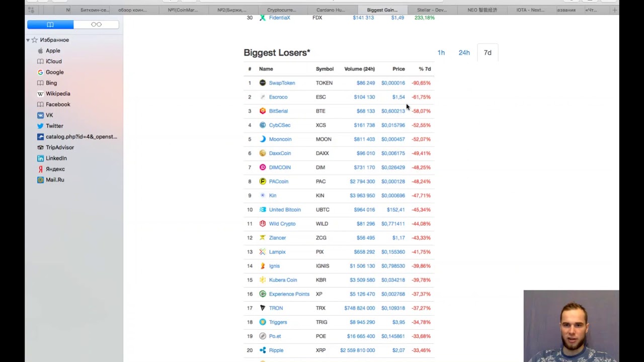
Task: Click the SwapToken coin logo
Action: coord(263,83)
